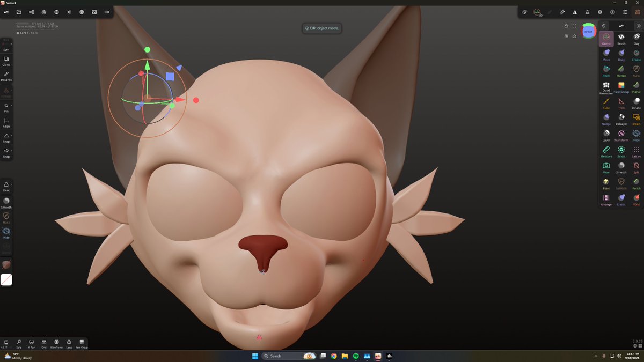Click the 'Edit object mode.' notification
644x362 pixels.
(x=322, y=28)
